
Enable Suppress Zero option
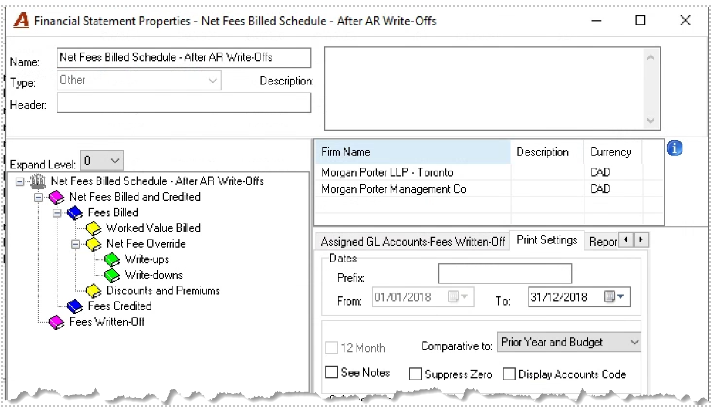pos(415,374)
